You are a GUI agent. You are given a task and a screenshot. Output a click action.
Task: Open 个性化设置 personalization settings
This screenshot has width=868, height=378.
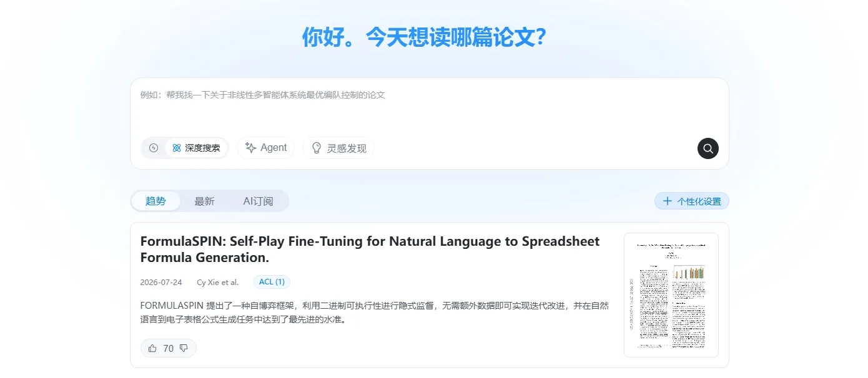coord(691,201)
